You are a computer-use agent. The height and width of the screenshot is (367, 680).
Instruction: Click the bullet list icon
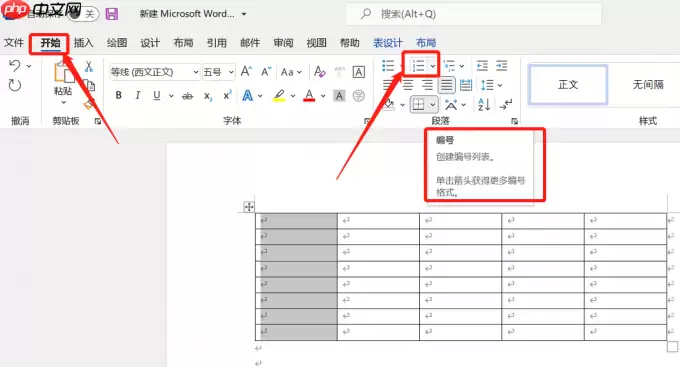388,66
